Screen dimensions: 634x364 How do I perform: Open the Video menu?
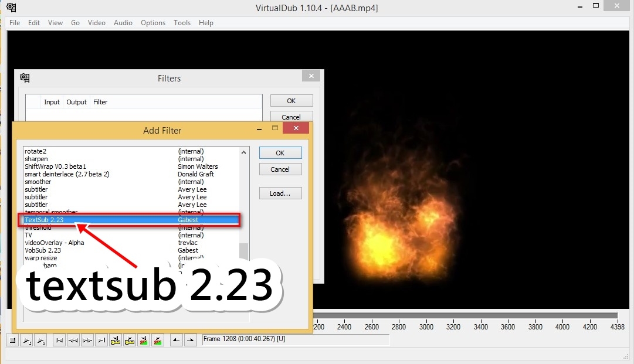(97, 23)
